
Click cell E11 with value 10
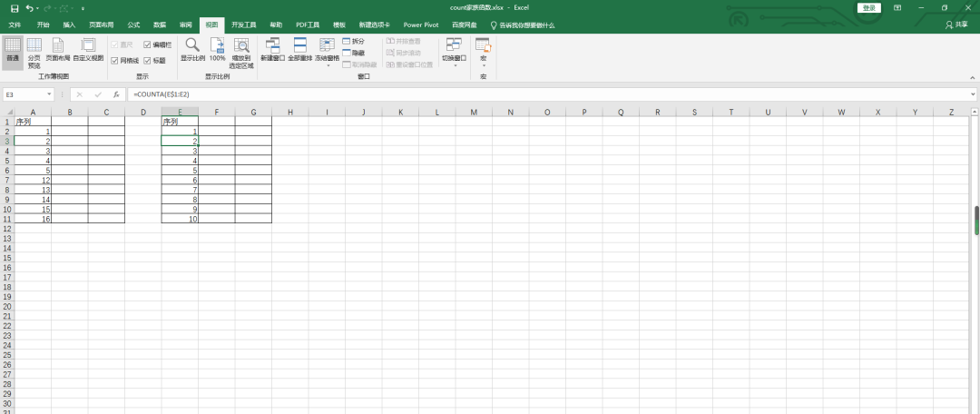click(180, 219)
